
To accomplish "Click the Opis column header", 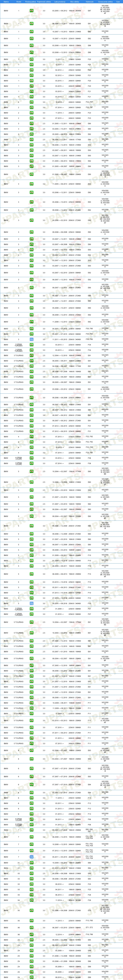I will coord(118,2).
